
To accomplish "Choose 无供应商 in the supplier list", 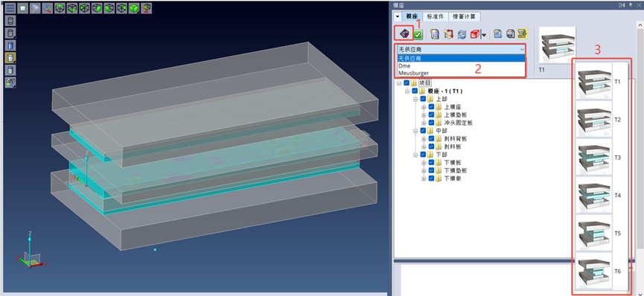I will (462, 58).
